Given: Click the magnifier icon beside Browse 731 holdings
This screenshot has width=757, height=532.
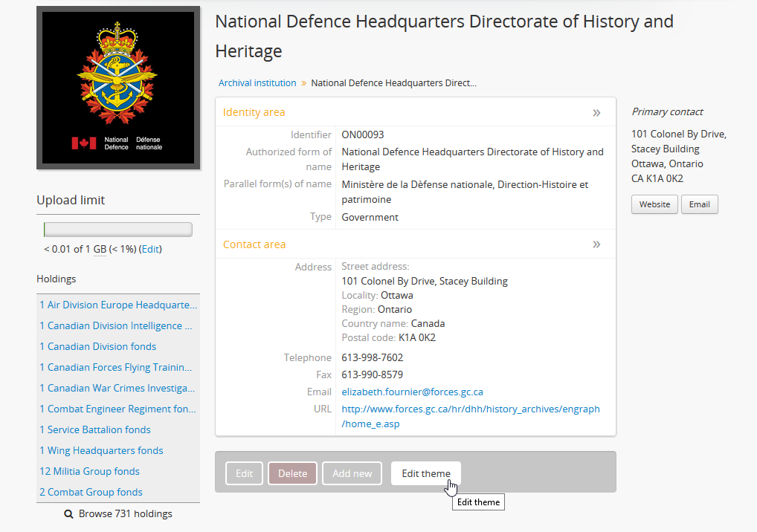Looking at the screenshot, I should tap(68, 514).
